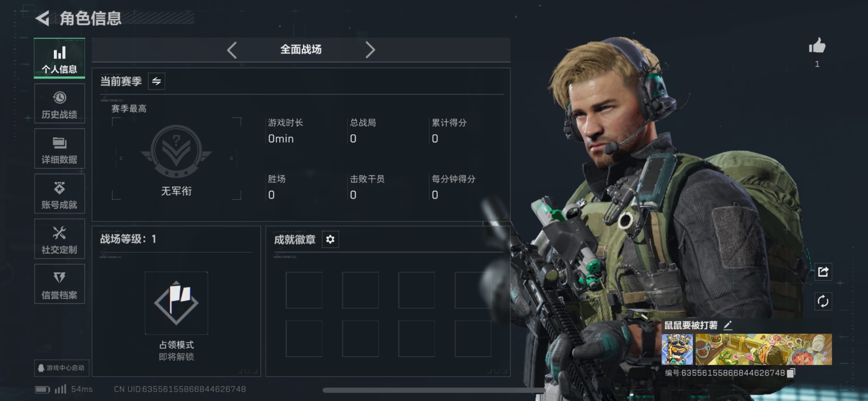This screenshot has height=401, width=868.
Task: Click the back arrow beside 角色信息
Action: point(43,18)
